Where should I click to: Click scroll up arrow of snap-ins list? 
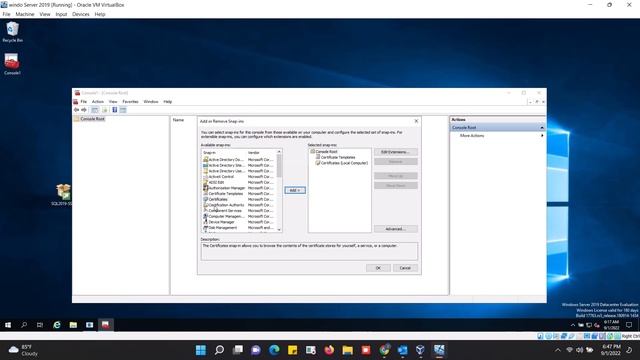point(279,152)
